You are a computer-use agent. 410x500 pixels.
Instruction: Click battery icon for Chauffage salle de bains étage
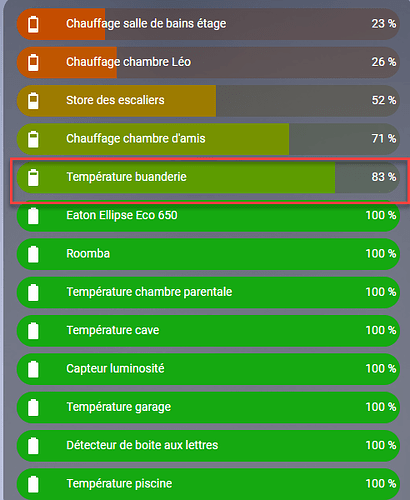33,24
